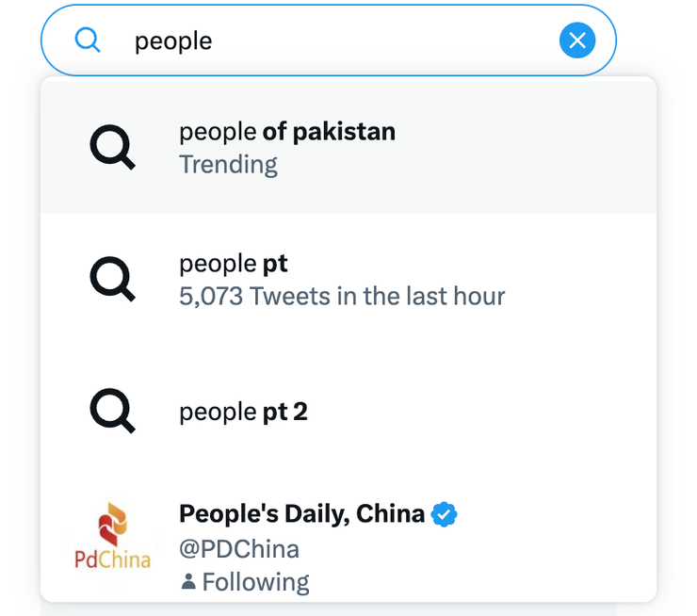Click magnifier icon beside people of pakistan
This screenshot has width=697, height=616.
click(x=112, y=146)
